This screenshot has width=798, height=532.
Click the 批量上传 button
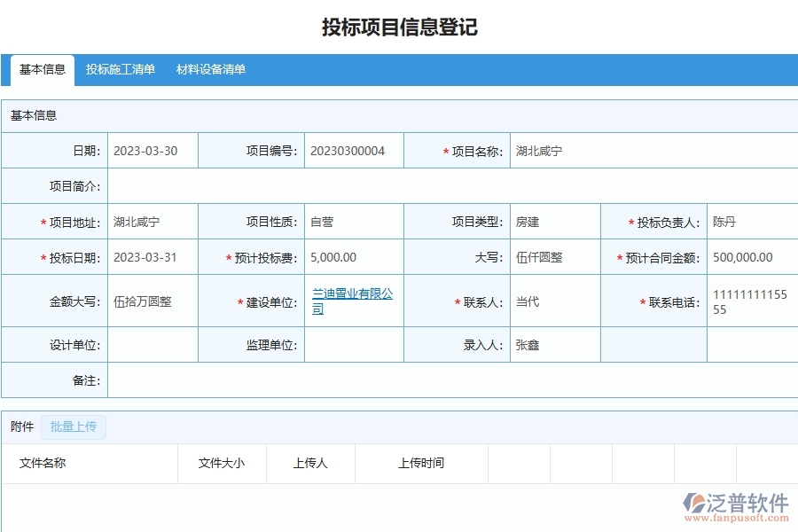(x=74, y=426)
